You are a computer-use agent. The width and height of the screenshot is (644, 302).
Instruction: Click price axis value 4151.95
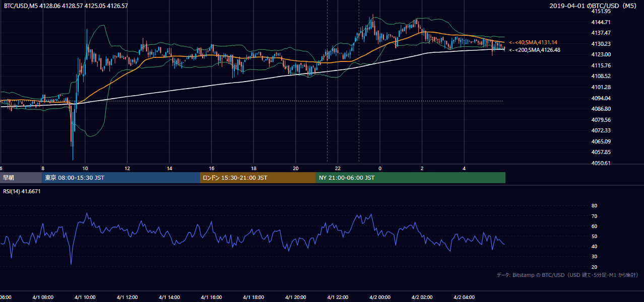[x=601, y=11]
